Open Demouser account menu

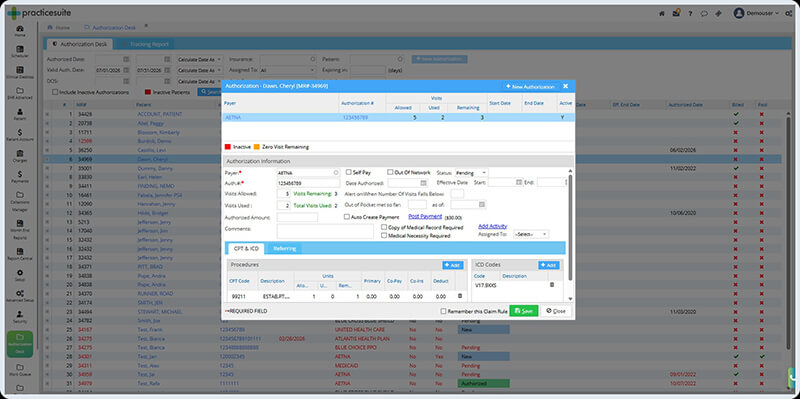point(756,13)
